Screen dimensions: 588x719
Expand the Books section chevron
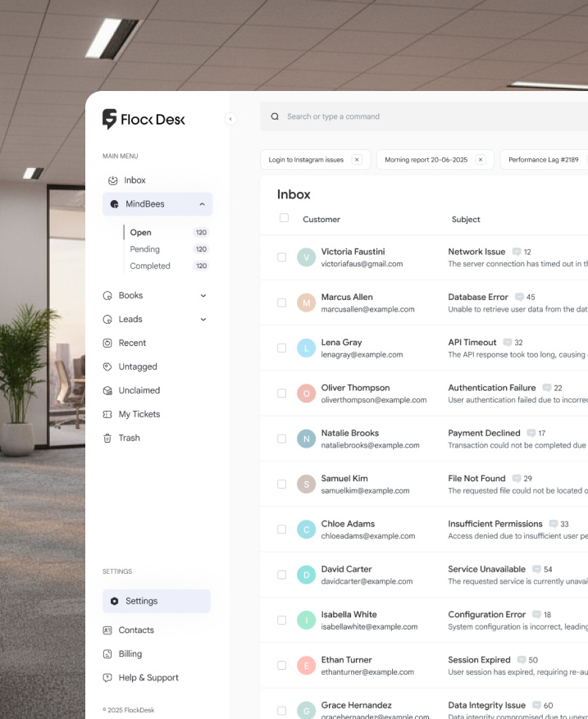pos(203,296)
